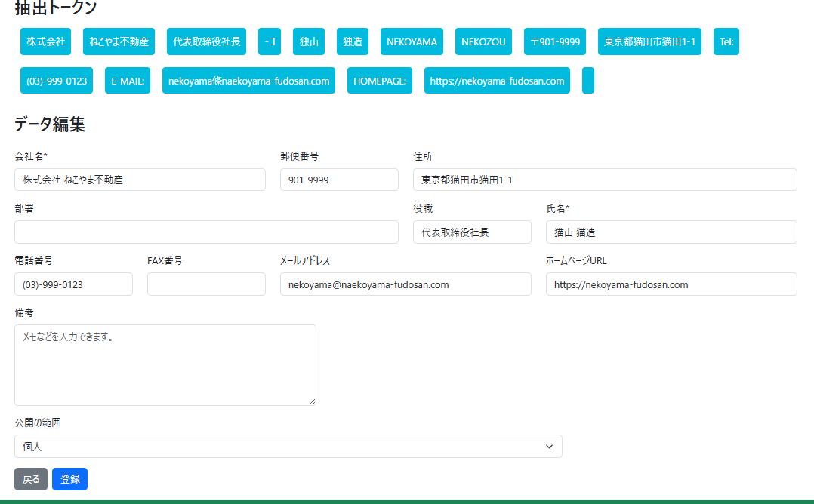
Task: Click the NEKOYAMA token chip
Action: pyautogui.click(x=412, y=41)
